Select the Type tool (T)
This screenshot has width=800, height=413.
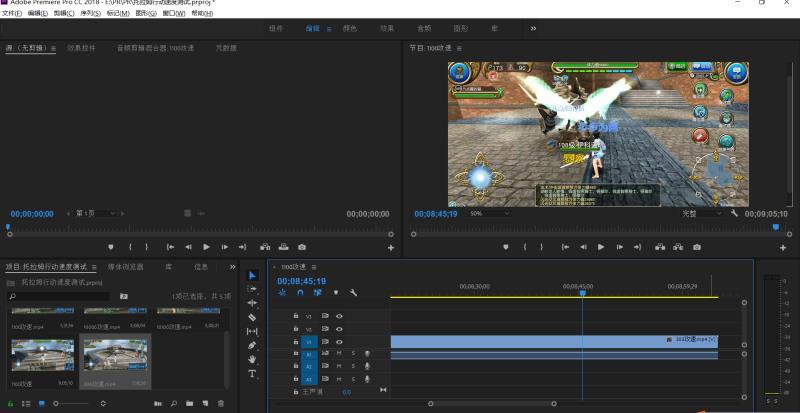click(x=252, y=373)
